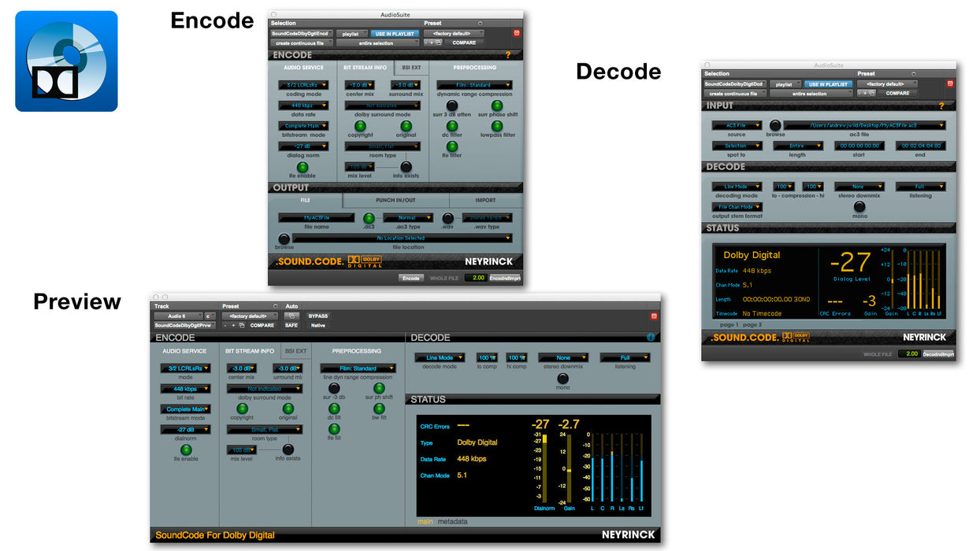This screenshot has width=980, height=551.
Task: Switch to the BSI EXT tab
Action: [412, 67]
